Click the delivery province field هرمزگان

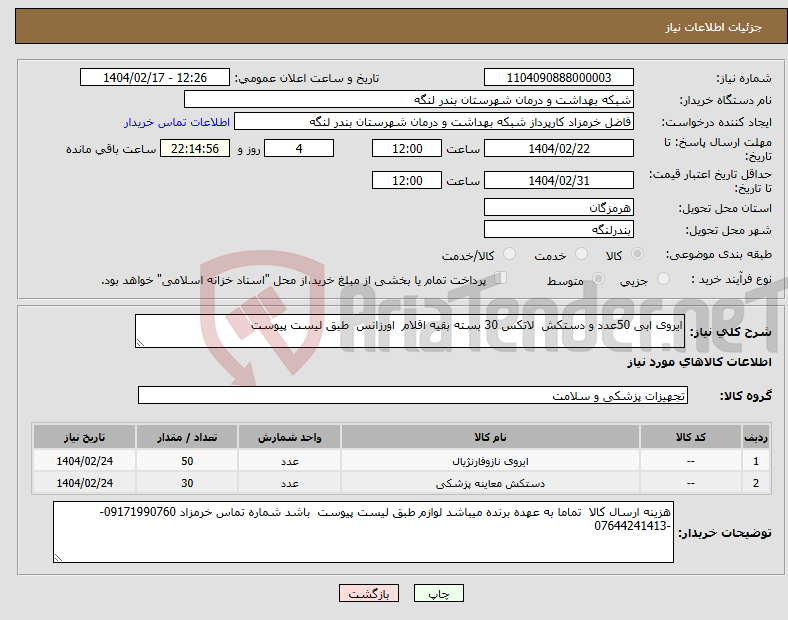558,207
